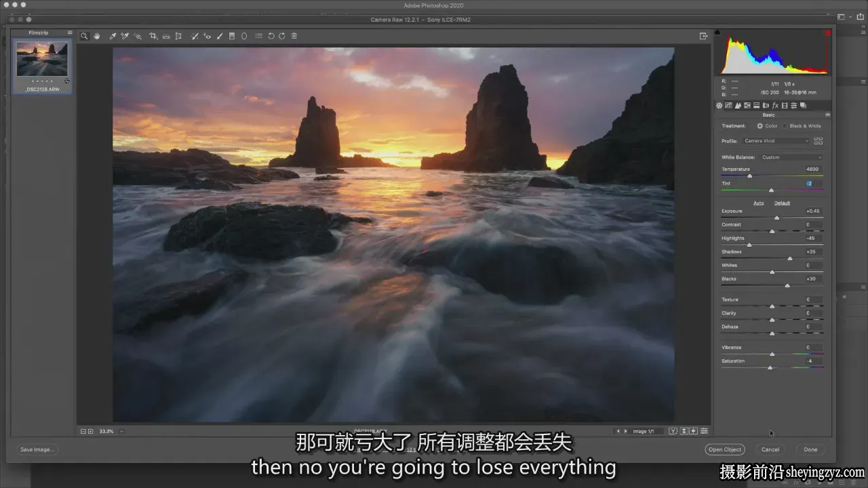This screenshot has height=488, width=868.
Task: Switch to the Tone Curve tab
Action: [729, 106]
